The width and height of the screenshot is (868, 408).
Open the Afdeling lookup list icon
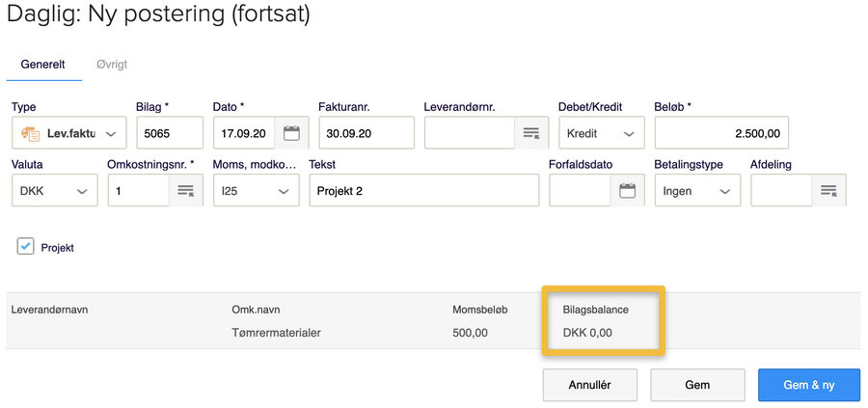[828, 191]
